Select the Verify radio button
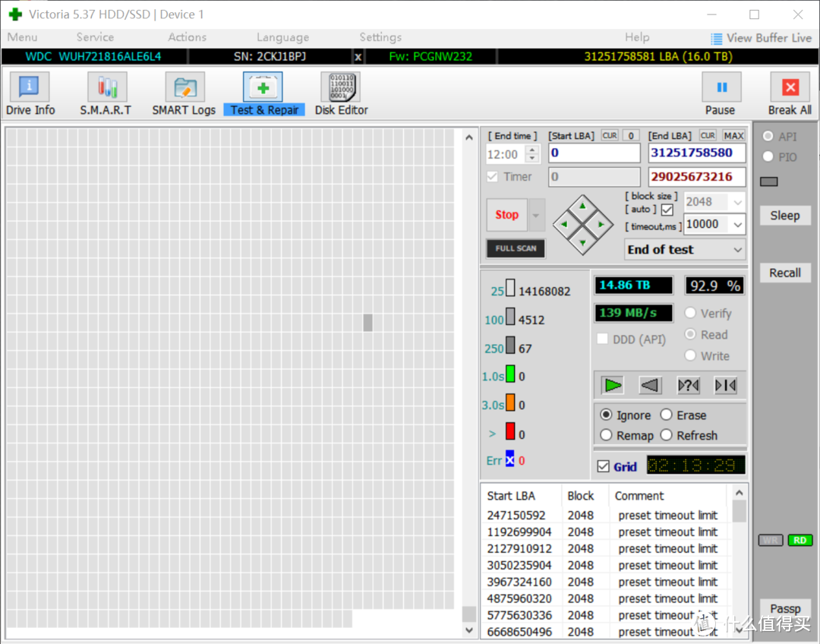The height and width of the screenshot is (644, 820). tap(690, 313)
